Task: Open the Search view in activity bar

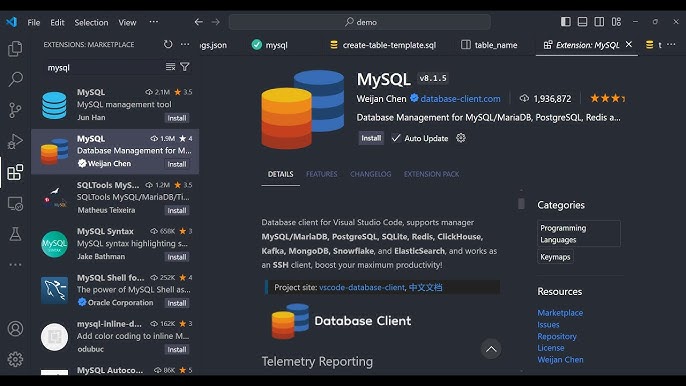Action: point(15,79)
